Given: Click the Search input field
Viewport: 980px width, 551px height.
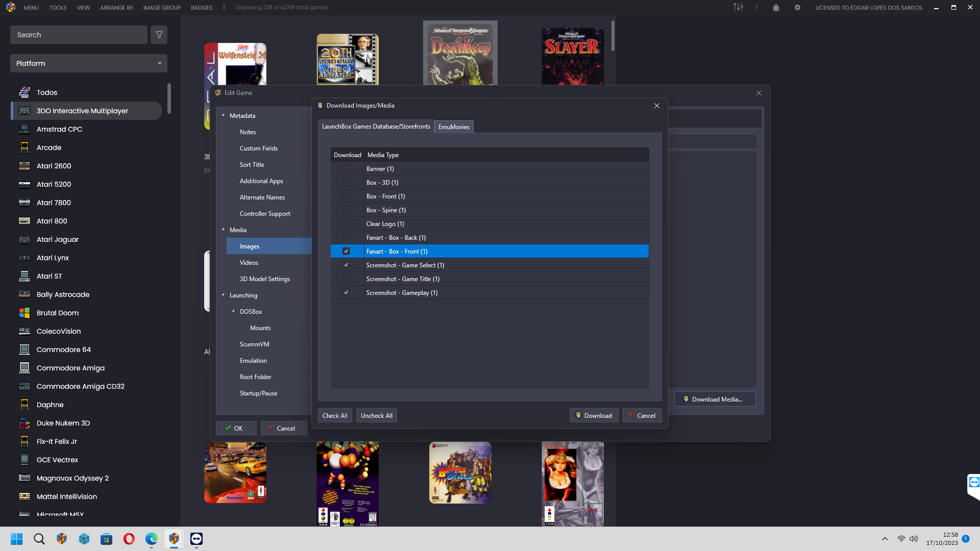Looking at the screenshot, I should tap(79, 35).
